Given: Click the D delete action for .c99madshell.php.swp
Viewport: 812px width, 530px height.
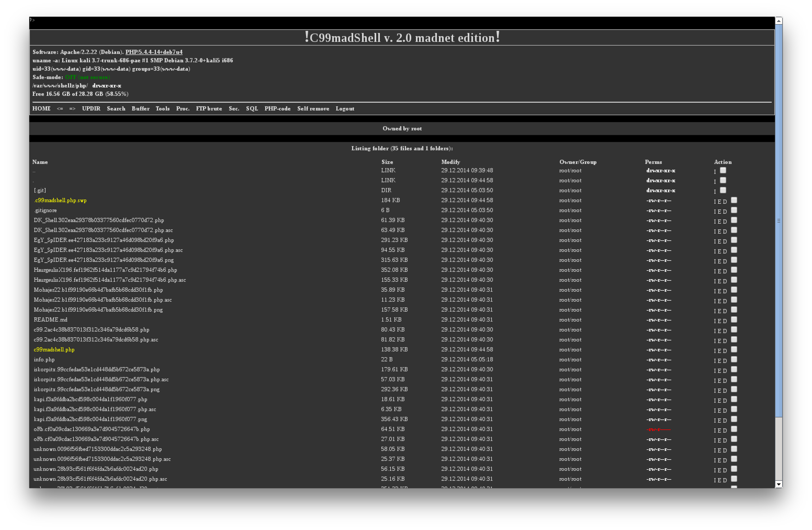Looking at the screenshot, I should (x=725, y=202).
